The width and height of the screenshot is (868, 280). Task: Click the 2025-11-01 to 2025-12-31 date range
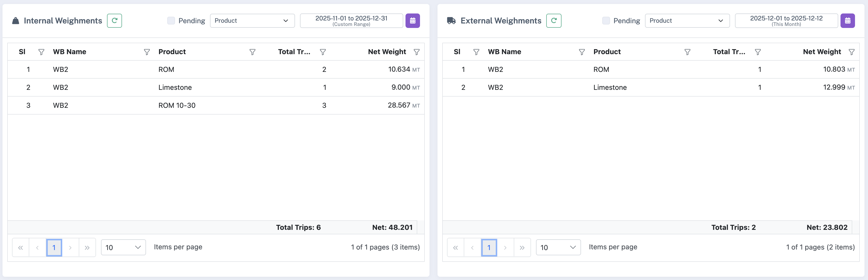tap(351, 20)
